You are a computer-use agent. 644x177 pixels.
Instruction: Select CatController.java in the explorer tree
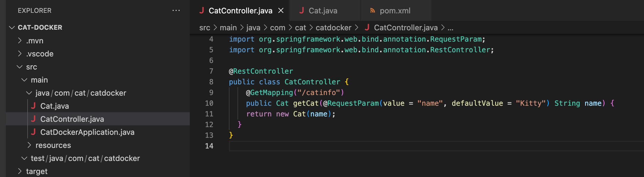98,119
